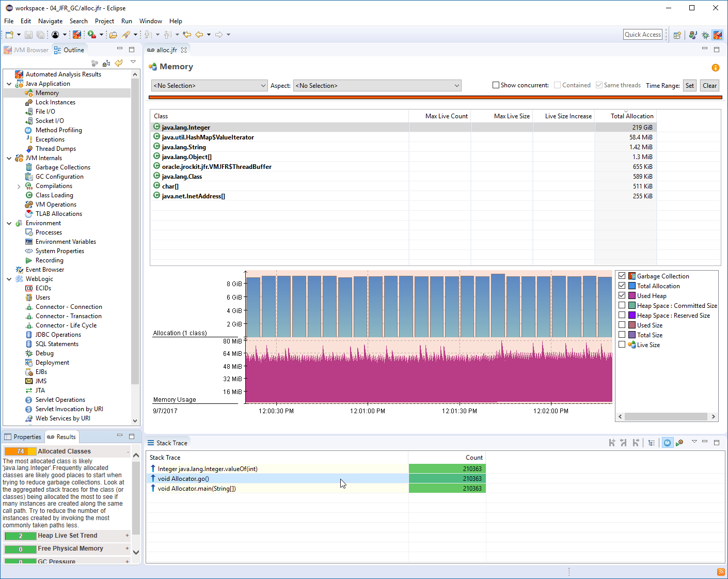Click the Clear time range button
The image size is (728, 579).
[709, 86]
